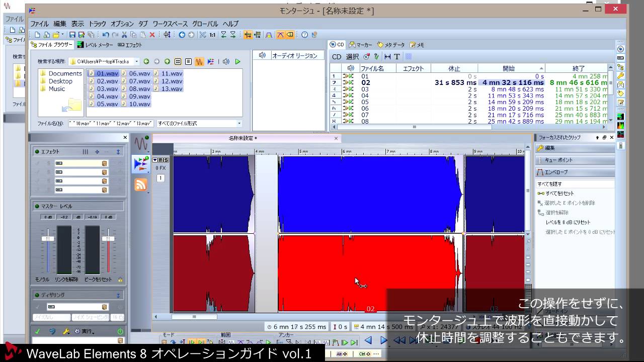The image size is (644, 362).
Task: Click montage file filter icon in browser
Action: tap(211, 61)
